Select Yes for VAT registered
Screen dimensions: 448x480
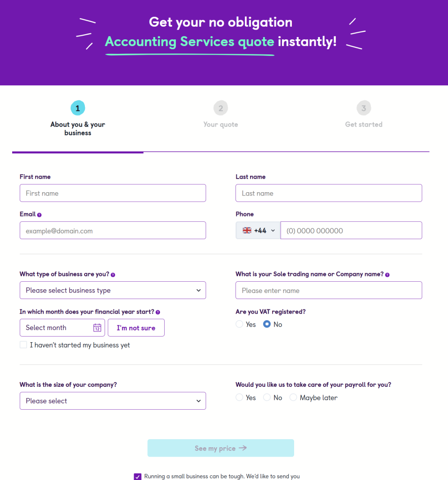[x=239, y=324]
